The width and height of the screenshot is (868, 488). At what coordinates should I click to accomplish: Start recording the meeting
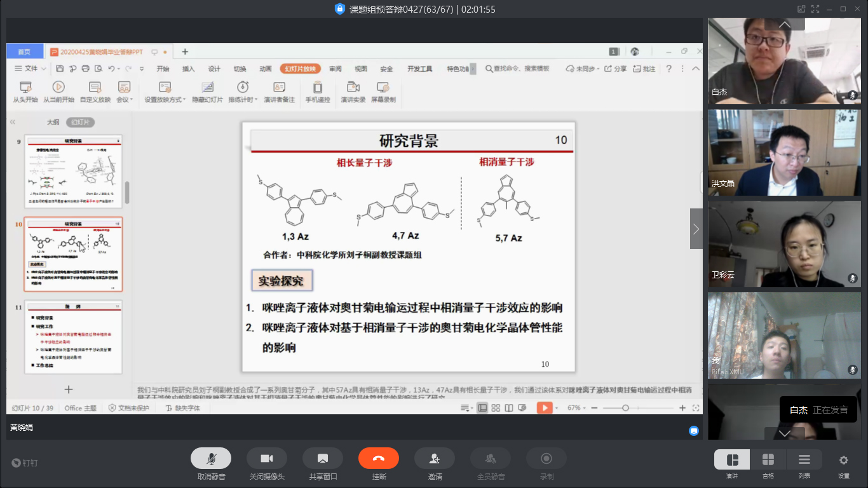[x=546, y=458]
